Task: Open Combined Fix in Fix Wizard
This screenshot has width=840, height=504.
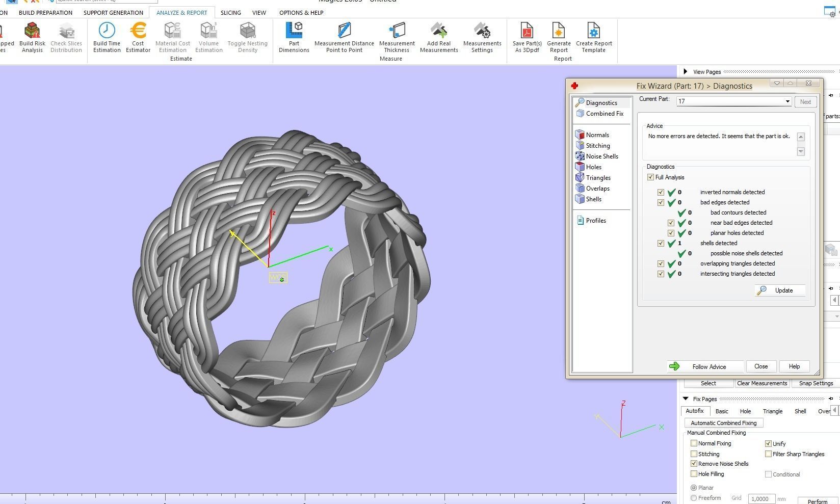Action: coord(605,114)
